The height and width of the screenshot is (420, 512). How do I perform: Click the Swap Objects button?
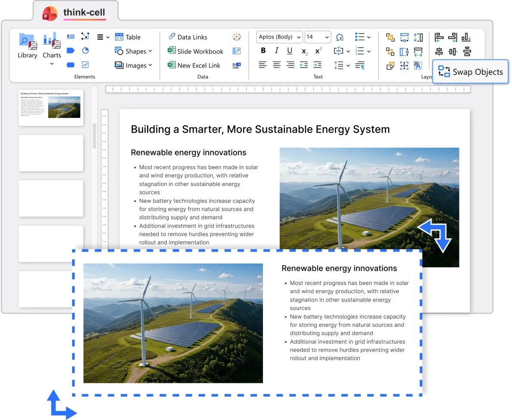coord(471,72)
